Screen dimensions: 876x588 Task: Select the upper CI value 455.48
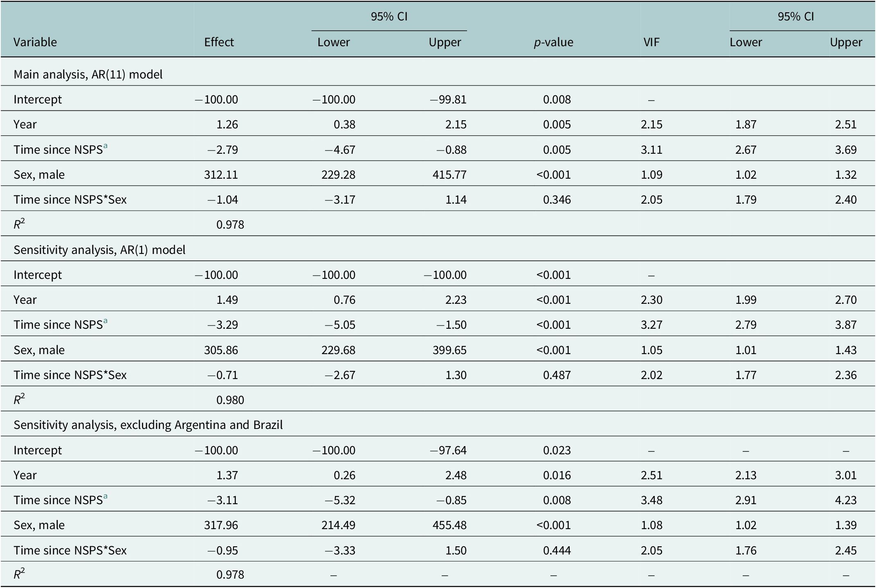449,525
